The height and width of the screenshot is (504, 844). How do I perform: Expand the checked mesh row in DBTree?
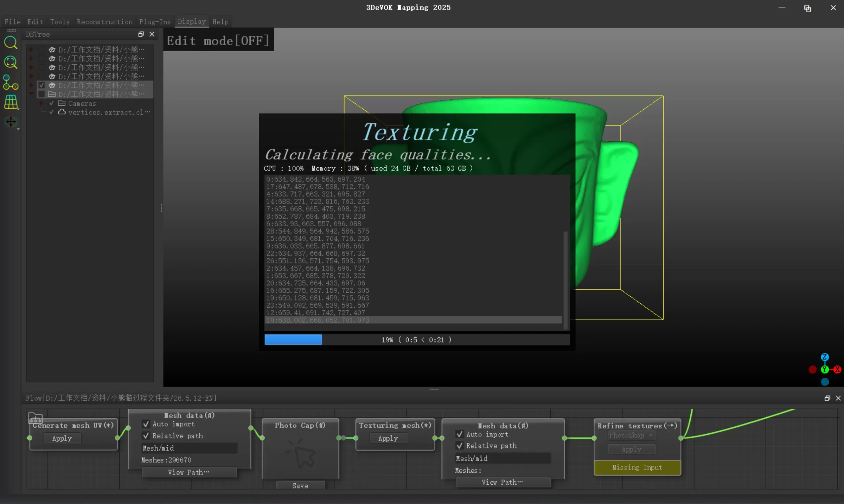(x=31, y=85)
